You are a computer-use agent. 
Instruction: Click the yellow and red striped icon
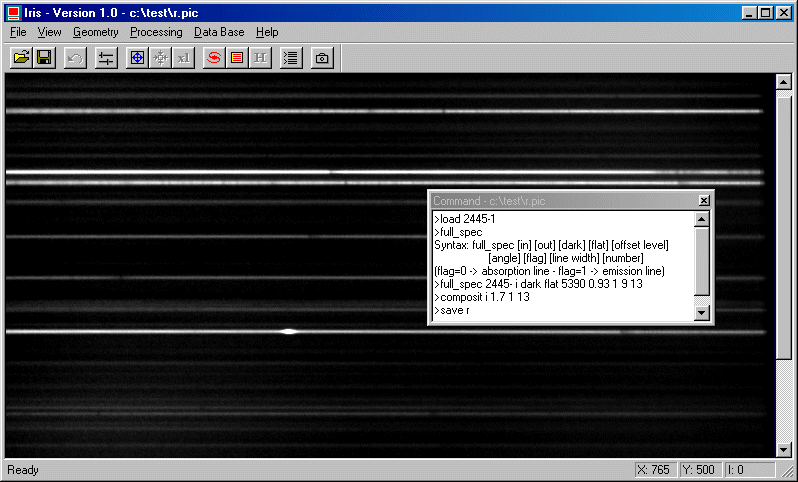coord(237,58)
